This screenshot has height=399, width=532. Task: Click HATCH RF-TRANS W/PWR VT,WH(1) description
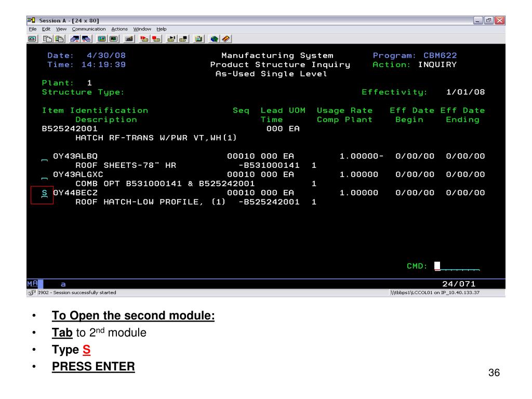pos(156,138)
